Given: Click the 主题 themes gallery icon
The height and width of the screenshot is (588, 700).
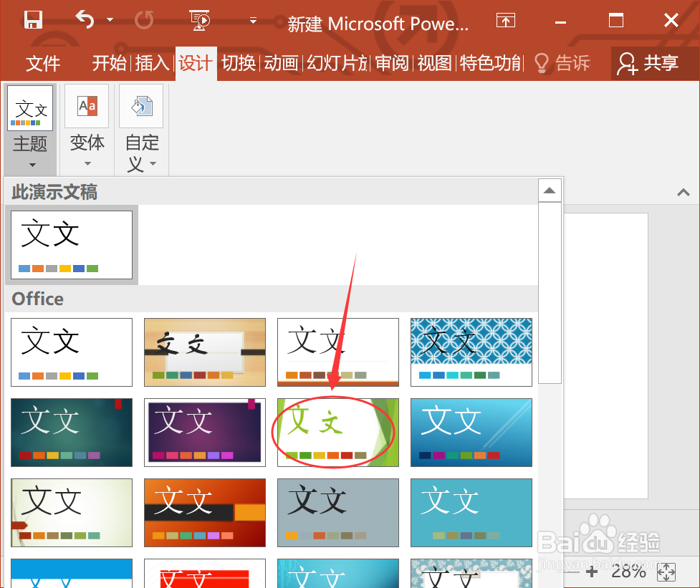Looking at the screenshot, I should click(x=30, y=108).
